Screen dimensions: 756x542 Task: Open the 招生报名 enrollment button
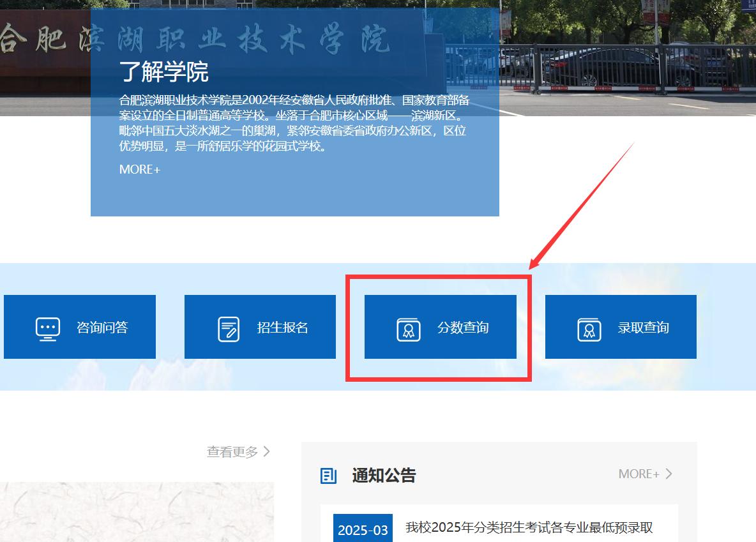(x=260, y=327)
